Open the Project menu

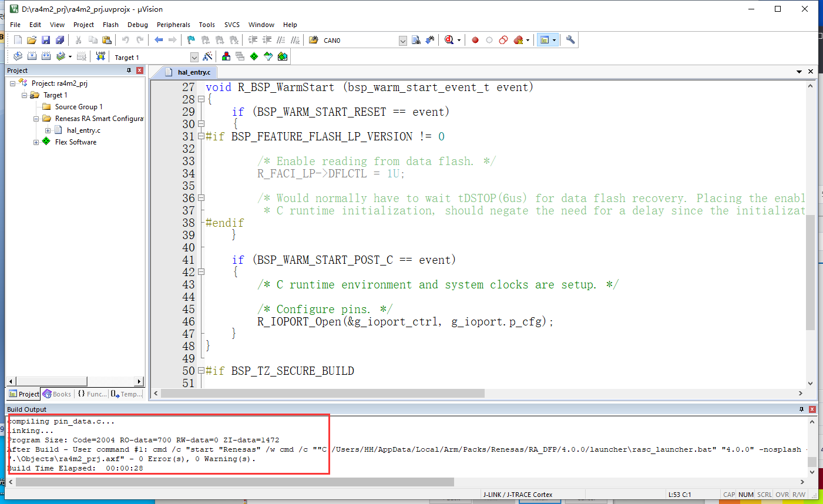pyautogui.click(x=83, y=25)
